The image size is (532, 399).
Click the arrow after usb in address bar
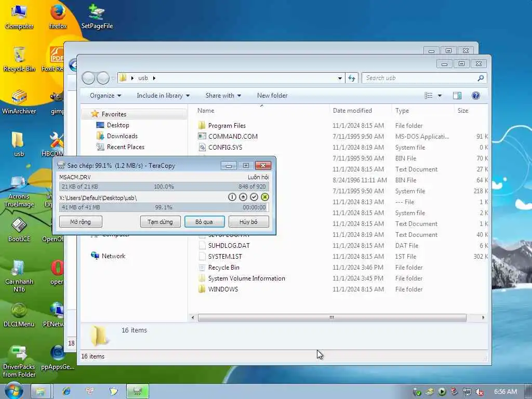[154, 78]
